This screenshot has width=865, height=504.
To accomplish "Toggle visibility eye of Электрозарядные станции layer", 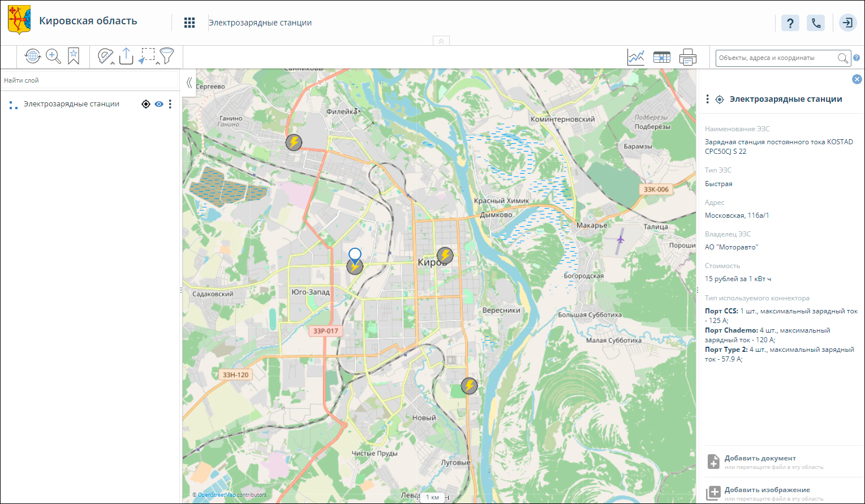I will [159, 104].
